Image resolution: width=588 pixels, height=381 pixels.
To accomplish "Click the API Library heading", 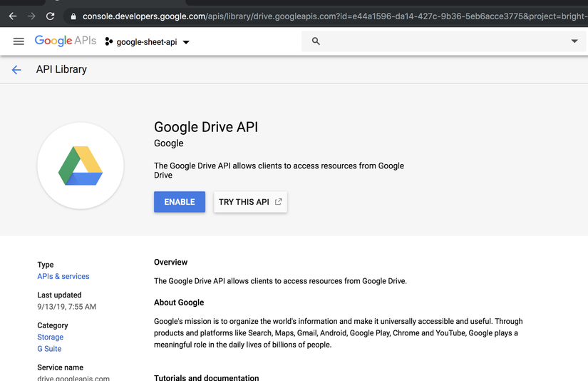I will tap(61, 69).
